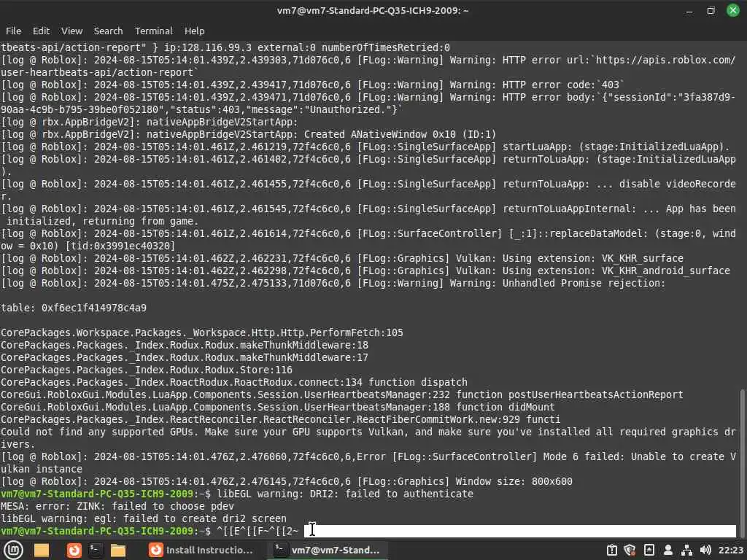Close the terminal window

(x=732, y=10)
